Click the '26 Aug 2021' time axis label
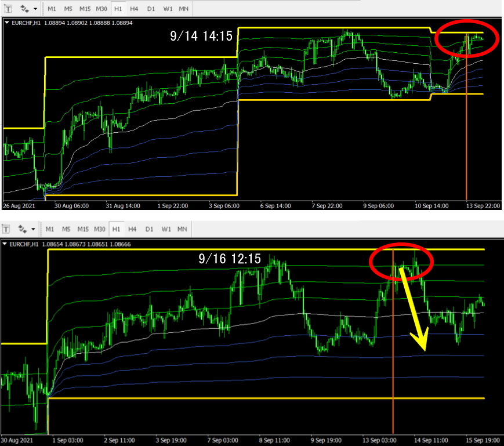 tap(19, 206)
